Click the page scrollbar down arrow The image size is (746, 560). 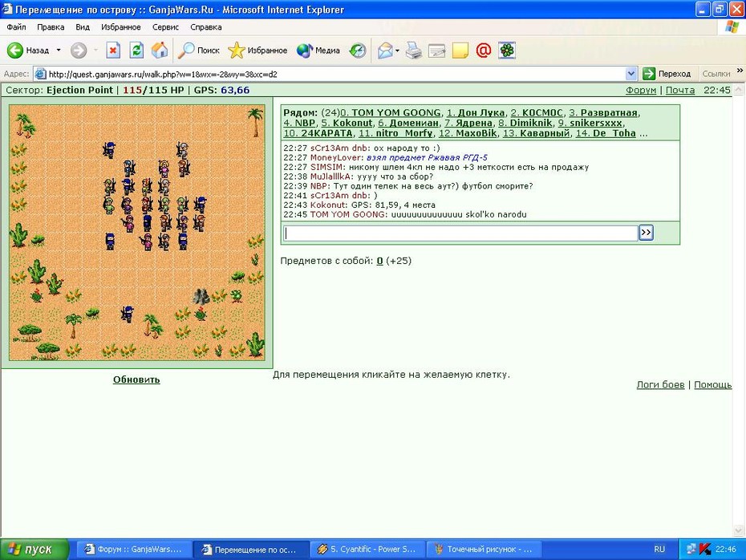pos(739,530)
